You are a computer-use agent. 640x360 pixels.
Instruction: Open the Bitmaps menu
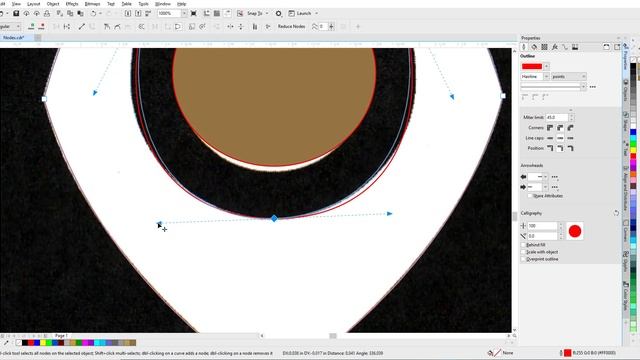[92, 4]
